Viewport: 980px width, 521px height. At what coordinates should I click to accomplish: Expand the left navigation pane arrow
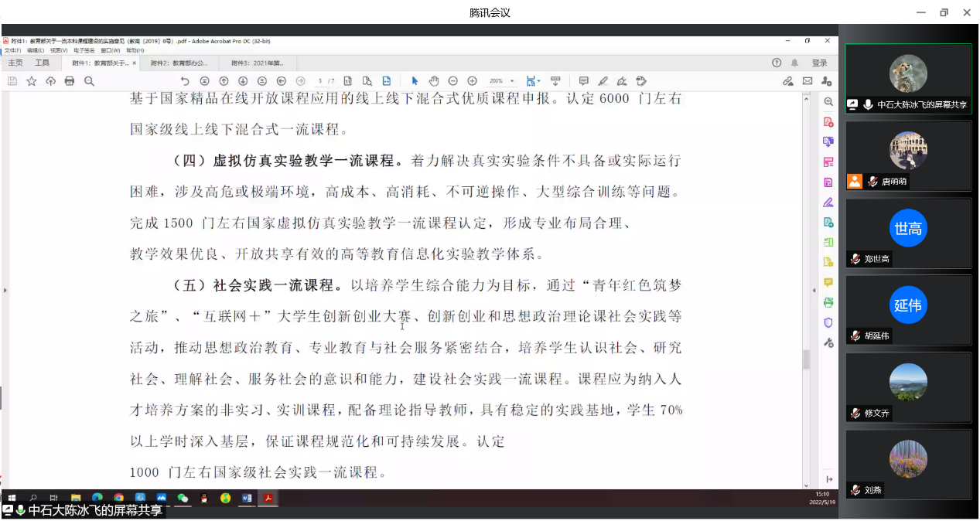(x=5, y=291)
